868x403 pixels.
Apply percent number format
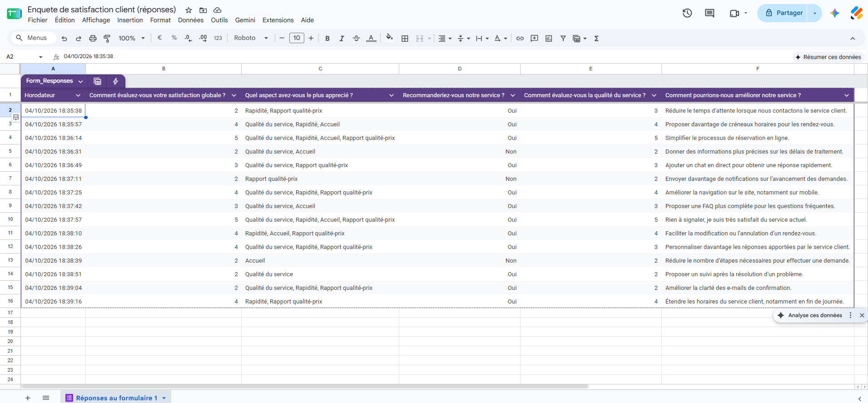pos(174,38)
